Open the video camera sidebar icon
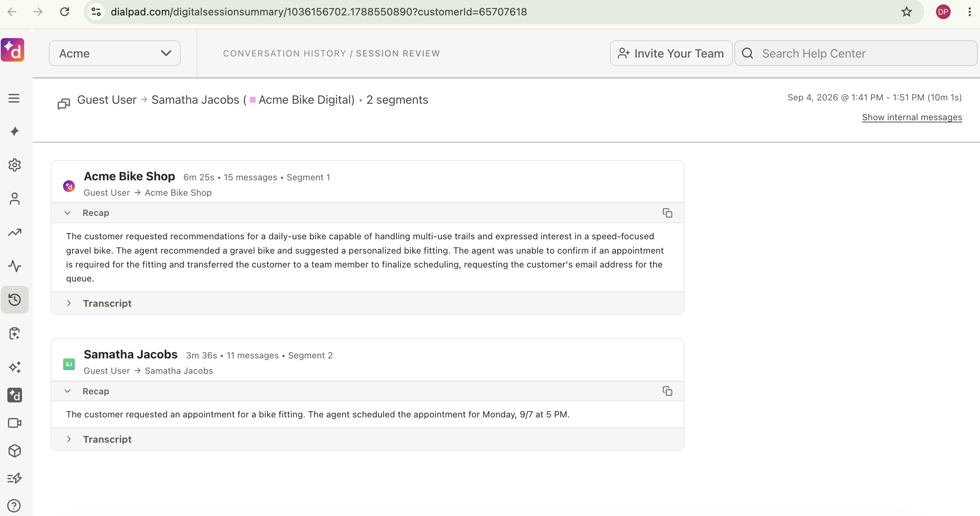Image resolution: width=980 pixels, height=516 pixels. tap(14, 423)
